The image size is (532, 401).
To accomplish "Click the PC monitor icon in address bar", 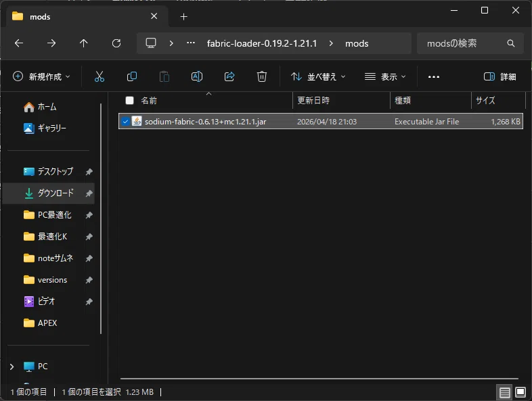I will [151, 43].
